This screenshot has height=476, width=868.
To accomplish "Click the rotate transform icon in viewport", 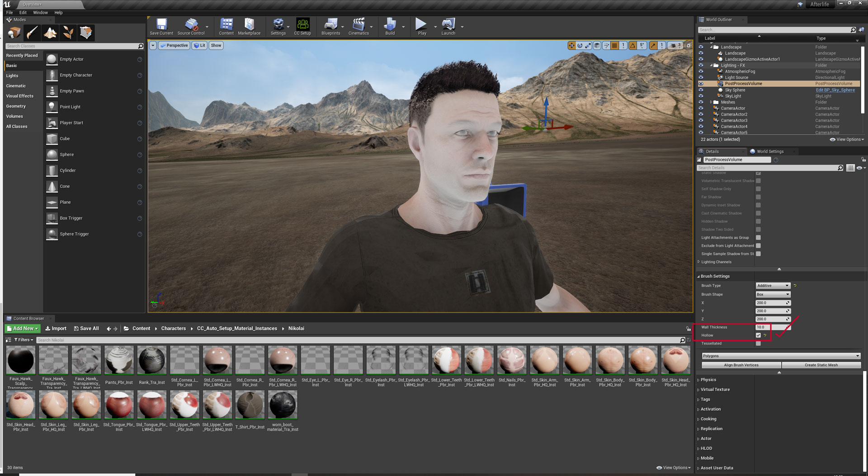I will pos(580,45).
